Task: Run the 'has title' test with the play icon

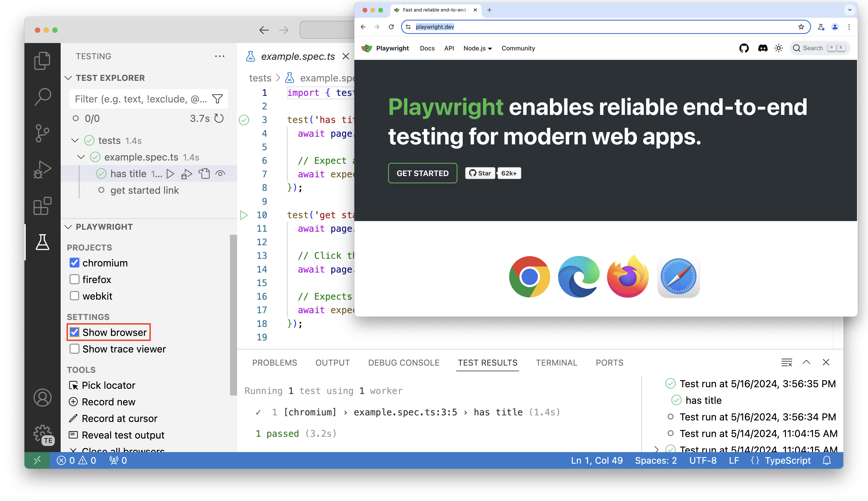Action: 170,174
